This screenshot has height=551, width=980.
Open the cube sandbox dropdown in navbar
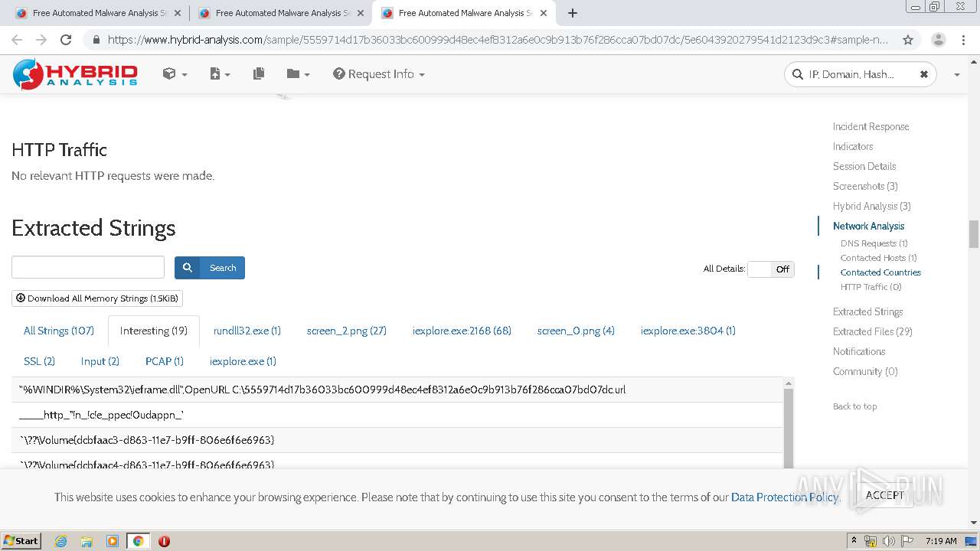pyautogui.click(x=175, y=74)
